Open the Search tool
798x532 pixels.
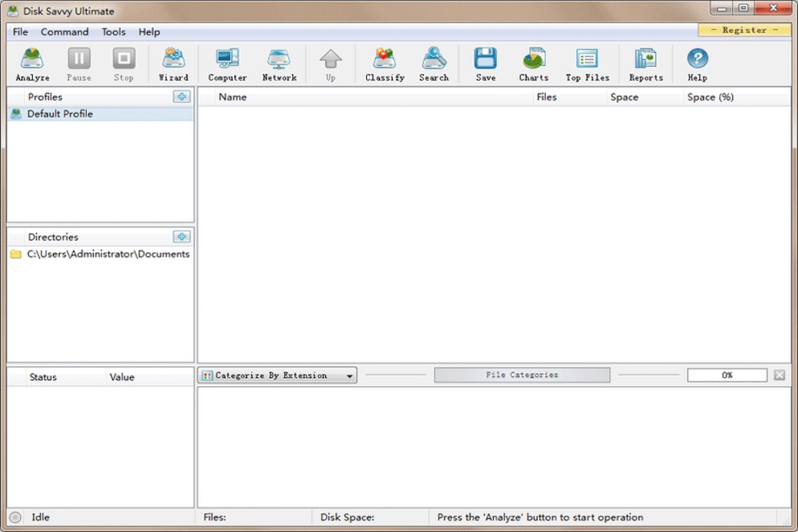(434, 64)
